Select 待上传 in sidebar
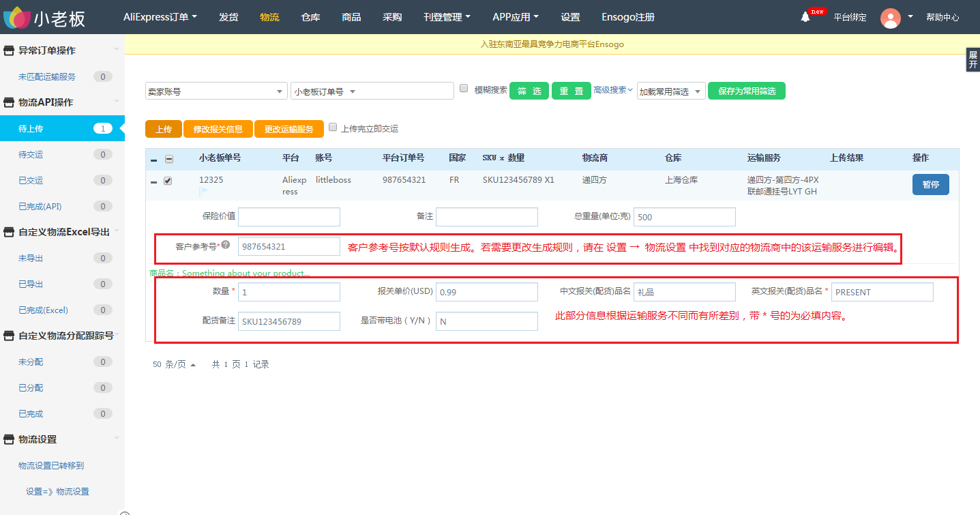This screenshot has height=515, width=980. [x=62, y=128]
